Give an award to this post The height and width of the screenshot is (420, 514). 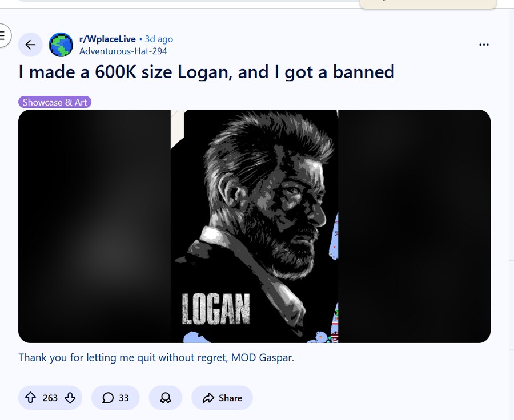point(166,398)
